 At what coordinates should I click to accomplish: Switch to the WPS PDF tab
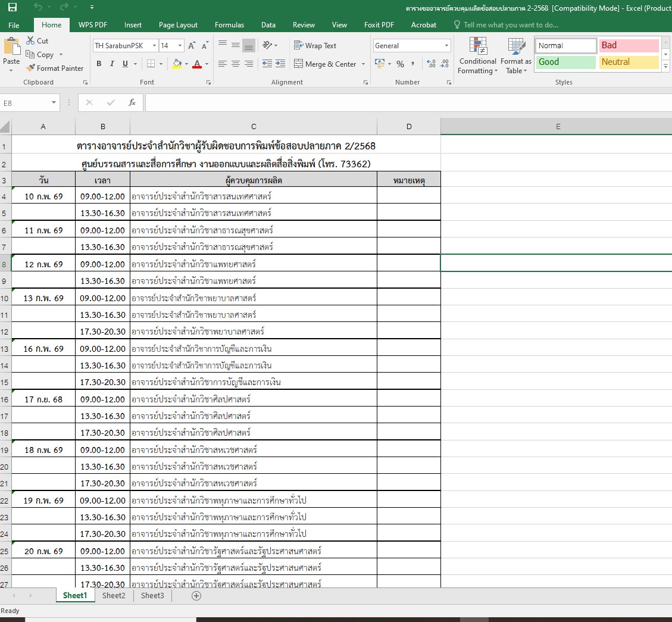coord(93,25)
